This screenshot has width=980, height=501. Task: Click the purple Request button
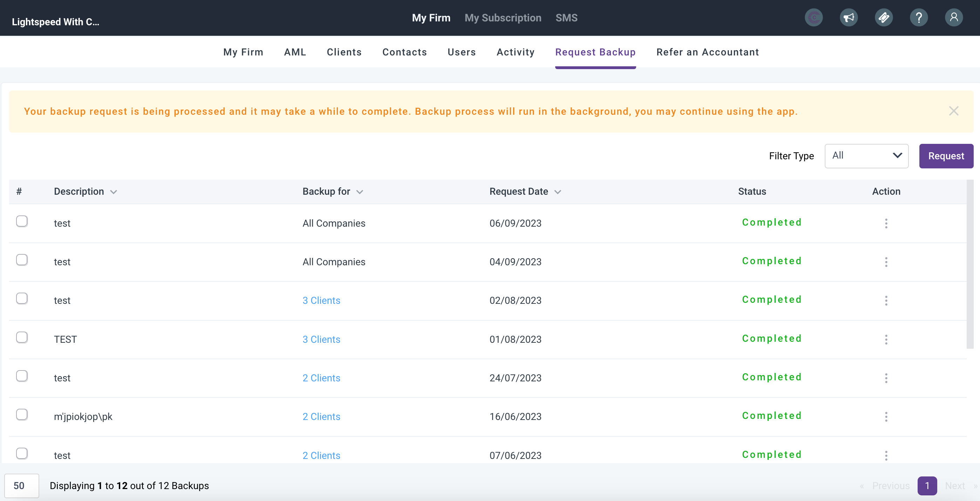(946, 156)
